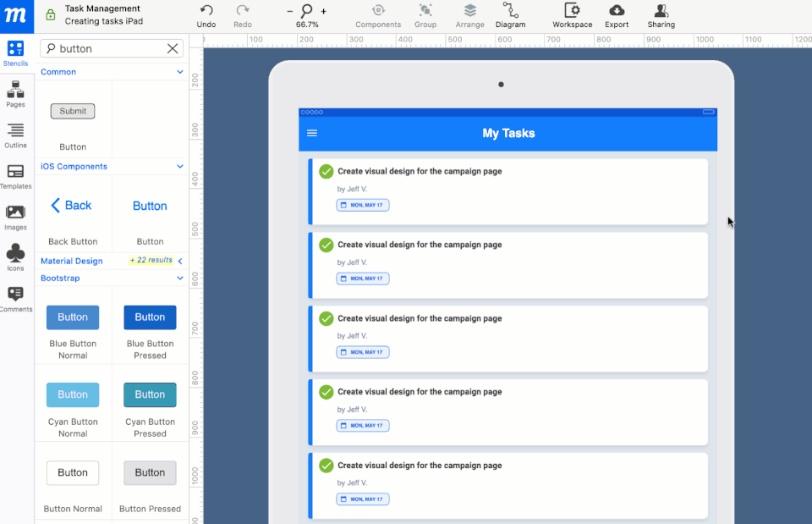Viewport: 812px width, 524px height.
Task: Open the Outline sidebar panel
Action: (15, 135)
